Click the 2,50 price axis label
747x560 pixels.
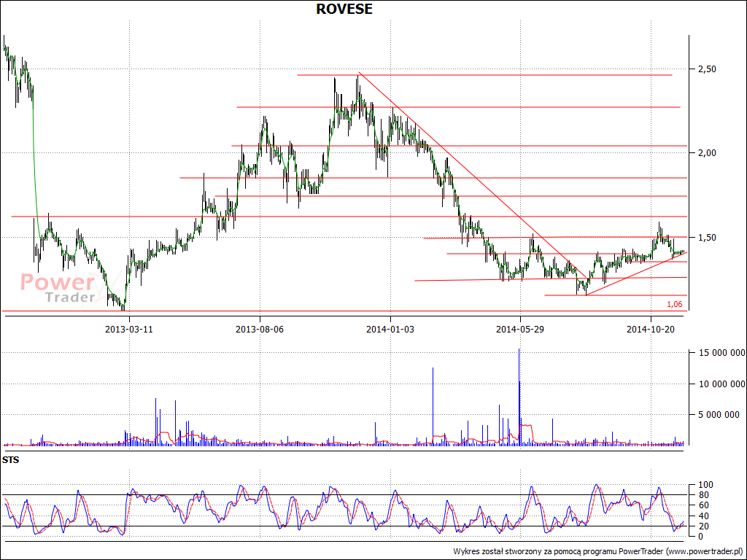(x=706, y=69)
